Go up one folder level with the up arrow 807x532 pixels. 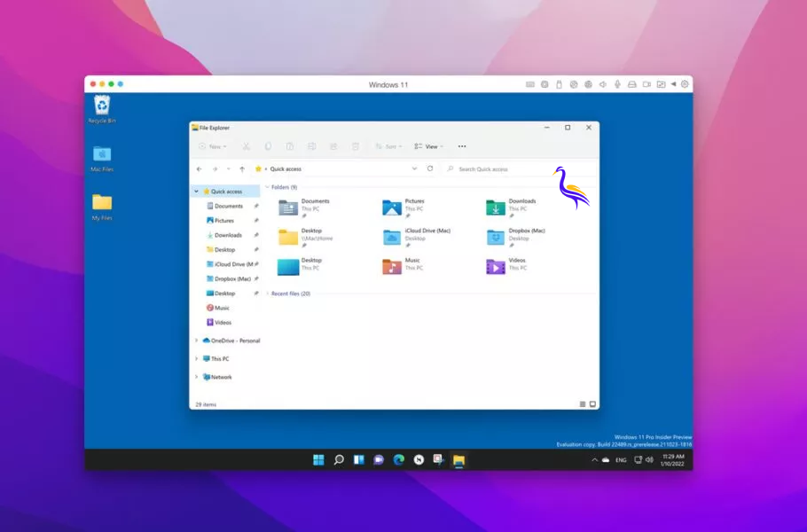(x=242, y=168)
